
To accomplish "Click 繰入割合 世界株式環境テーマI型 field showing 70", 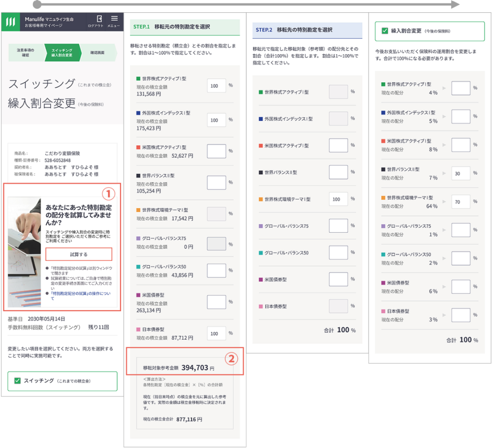I will [461, 201].
